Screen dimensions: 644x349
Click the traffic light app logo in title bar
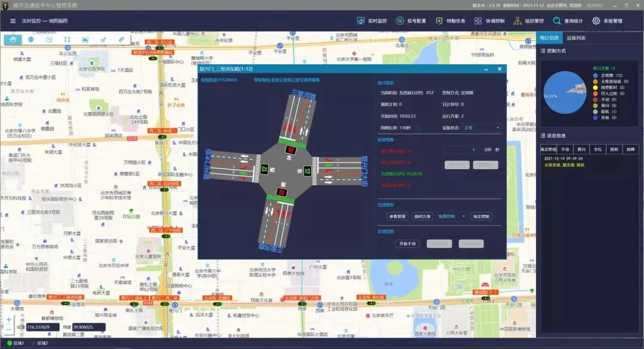coord(5,5)
